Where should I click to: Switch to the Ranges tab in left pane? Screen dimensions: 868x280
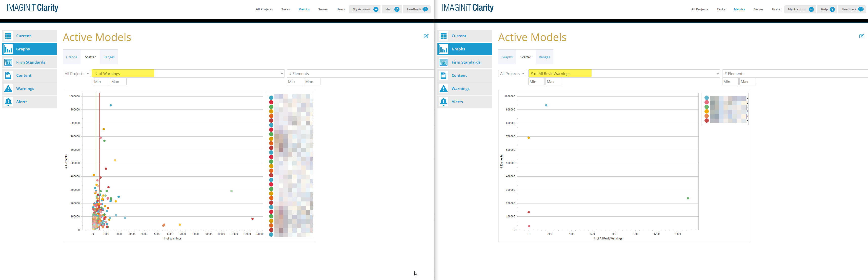tap(109, 57)
